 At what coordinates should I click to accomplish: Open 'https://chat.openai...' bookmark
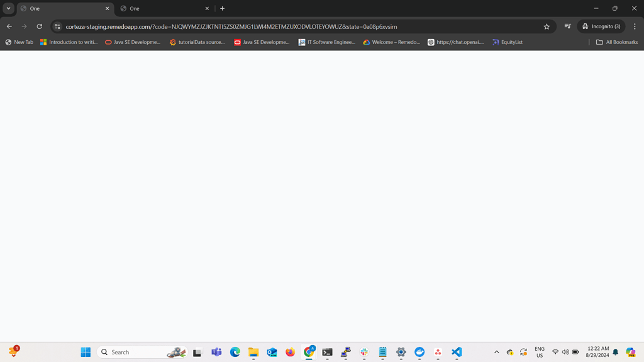(455, 42)
